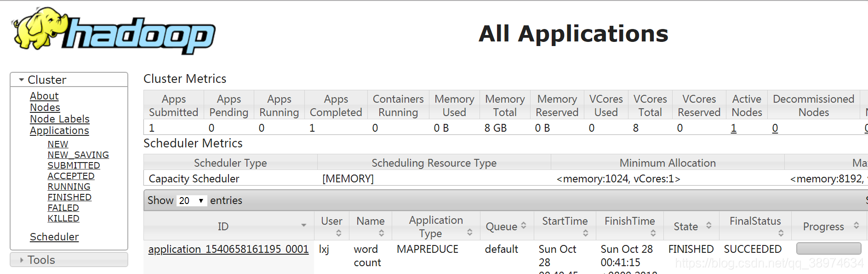Filter applications by NEW state

[58, 144]
